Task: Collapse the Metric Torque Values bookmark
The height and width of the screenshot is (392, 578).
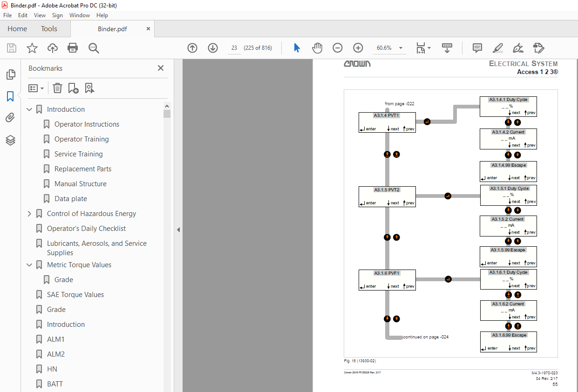Action: pos(29,265)
